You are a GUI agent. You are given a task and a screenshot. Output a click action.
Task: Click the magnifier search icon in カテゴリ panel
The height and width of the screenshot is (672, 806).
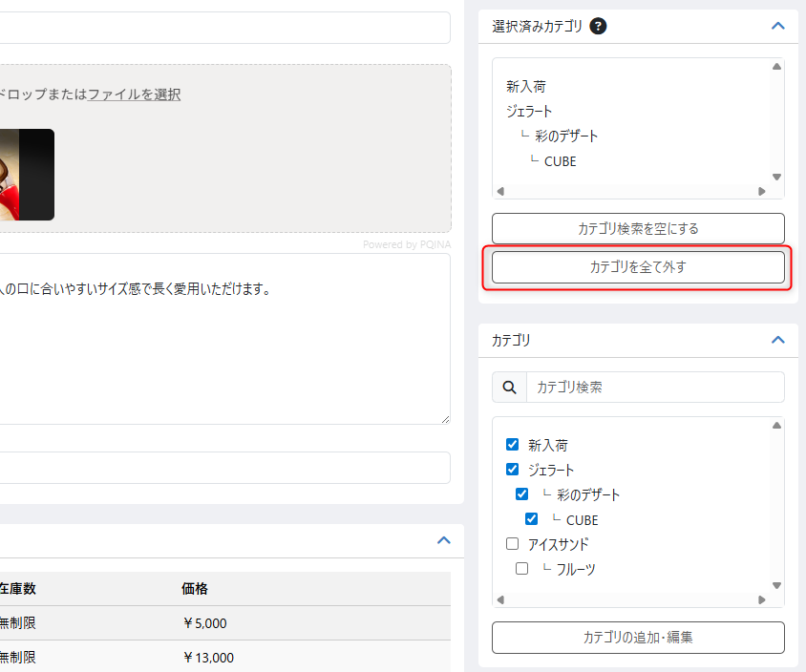pos(510,388)
